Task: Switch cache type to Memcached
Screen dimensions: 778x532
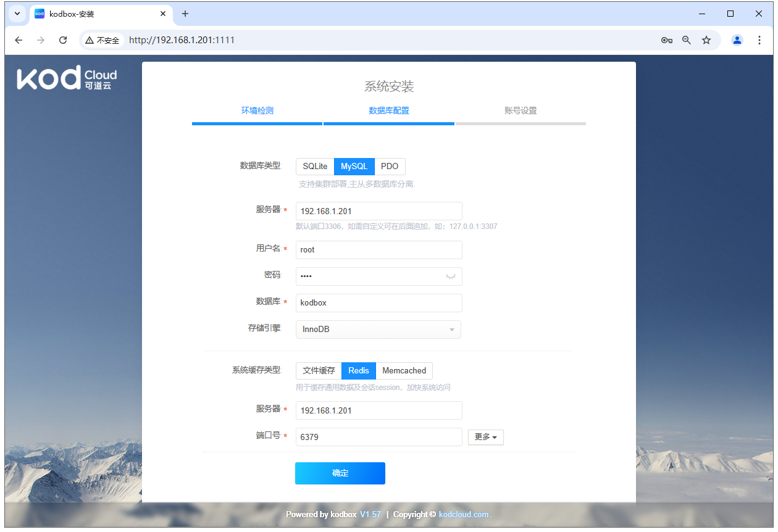Action: (404, 370)
